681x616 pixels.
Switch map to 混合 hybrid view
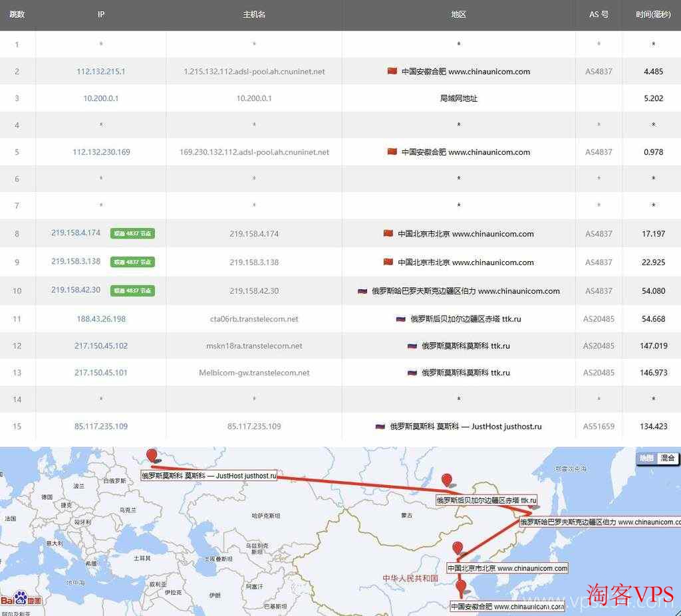coord(667,459)
